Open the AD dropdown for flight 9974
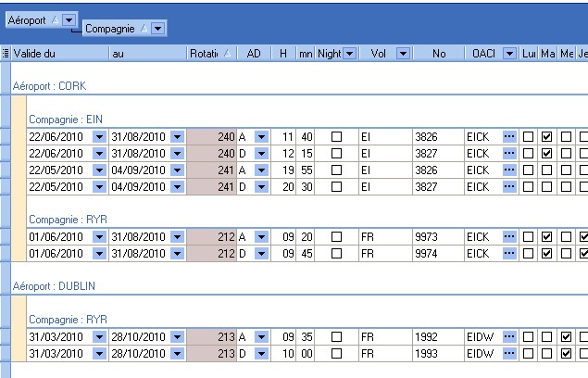The image size is (588, 378). 261,254
